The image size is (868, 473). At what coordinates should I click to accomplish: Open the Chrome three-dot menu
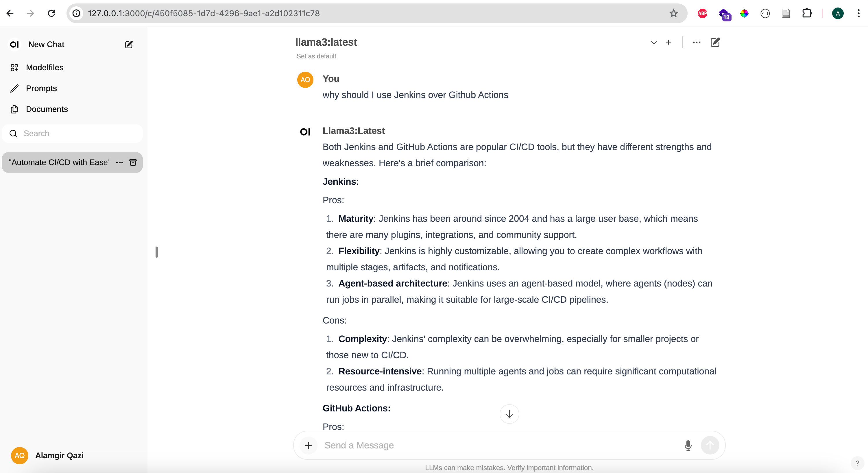858,14
